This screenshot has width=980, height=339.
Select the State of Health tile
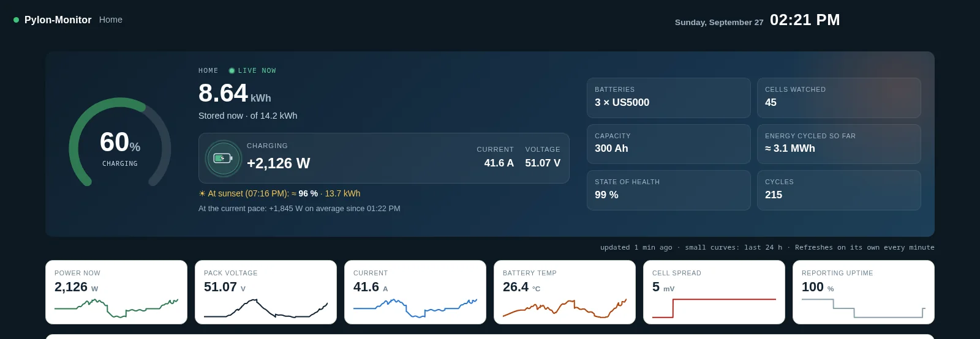[x=669, y=190]
